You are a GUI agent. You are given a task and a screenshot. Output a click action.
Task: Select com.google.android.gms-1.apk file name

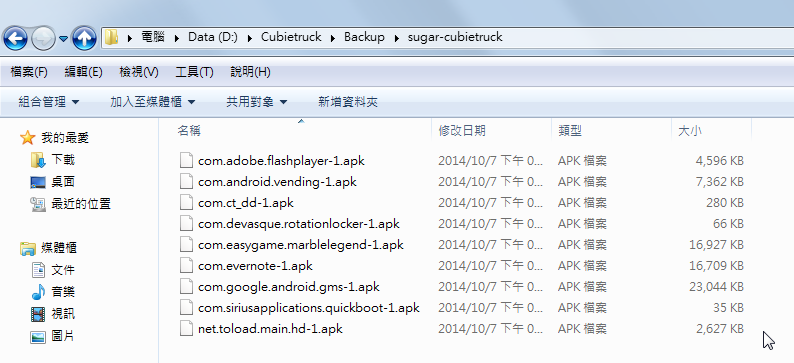coord(289,287)
